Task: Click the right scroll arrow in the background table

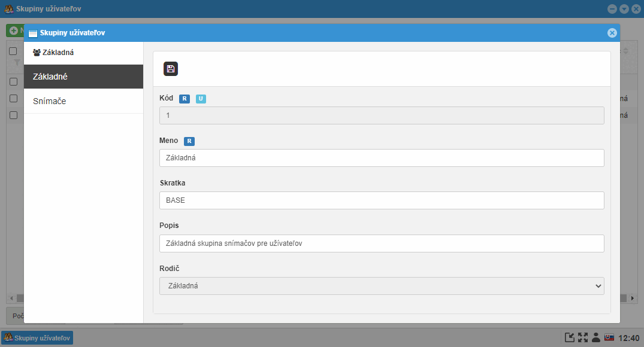Action: click(633, 298)
